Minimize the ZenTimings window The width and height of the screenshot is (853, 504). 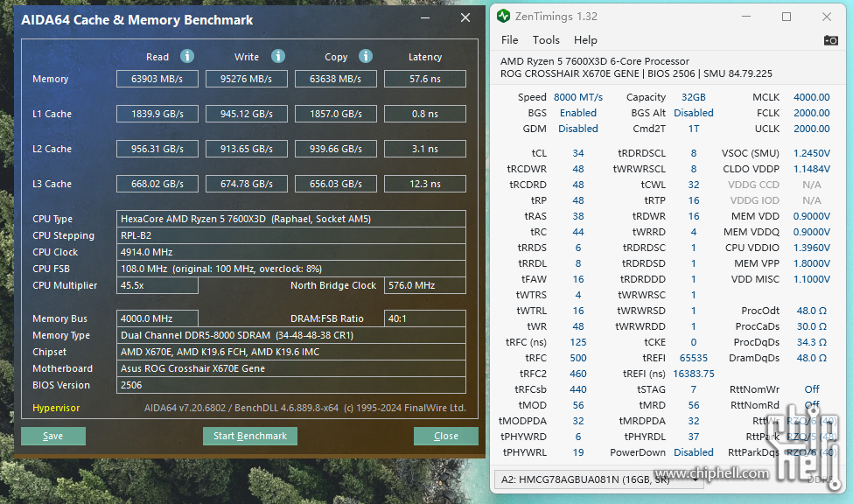point(746,17)
